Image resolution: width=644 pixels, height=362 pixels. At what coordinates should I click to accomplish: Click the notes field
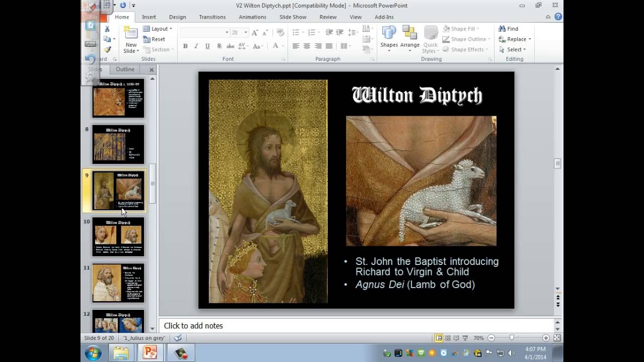356,326
